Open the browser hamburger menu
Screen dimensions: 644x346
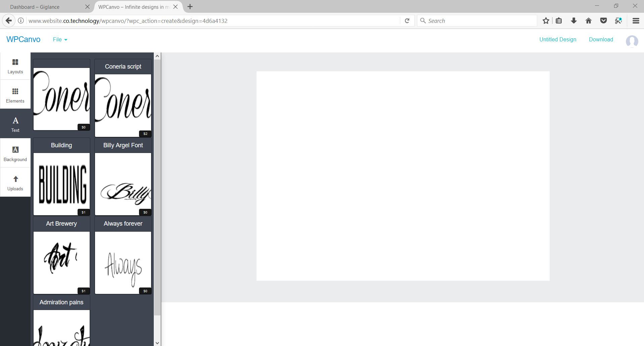636,21
